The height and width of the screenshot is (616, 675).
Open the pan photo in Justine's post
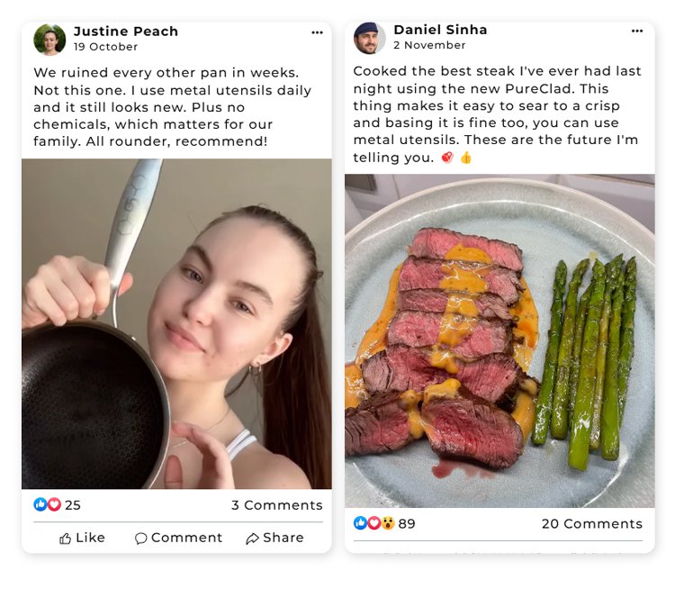[176, 323]
